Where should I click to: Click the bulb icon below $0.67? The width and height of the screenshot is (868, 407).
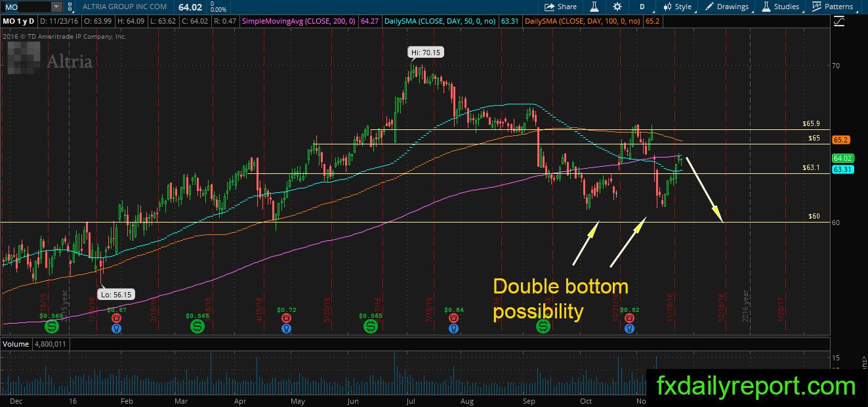[116, 327]
